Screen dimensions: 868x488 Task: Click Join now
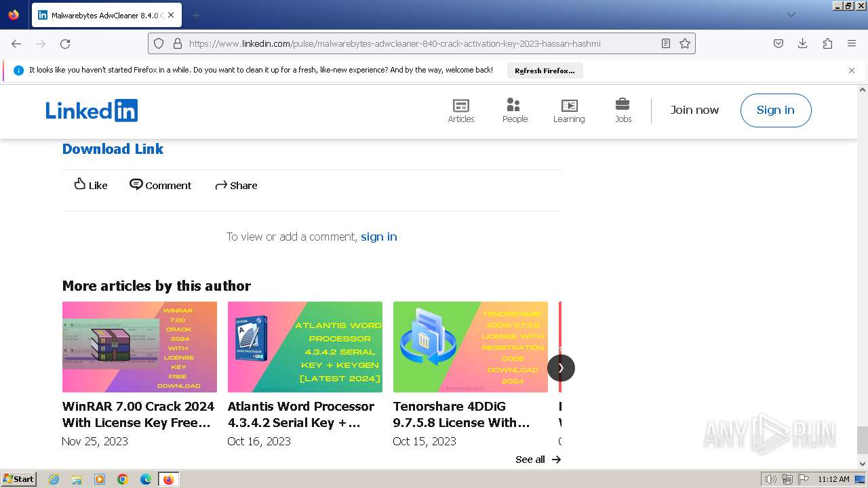(694, 110)
